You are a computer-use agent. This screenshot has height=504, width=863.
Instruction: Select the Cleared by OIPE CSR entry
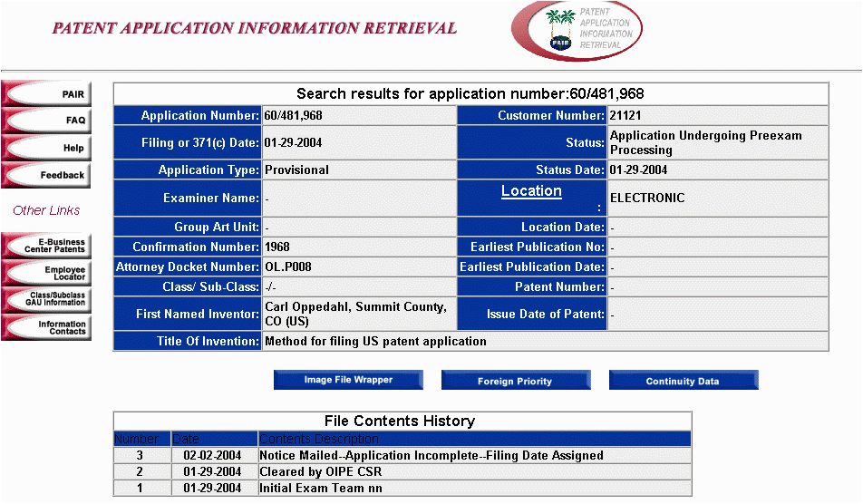(x=320, y=472)
